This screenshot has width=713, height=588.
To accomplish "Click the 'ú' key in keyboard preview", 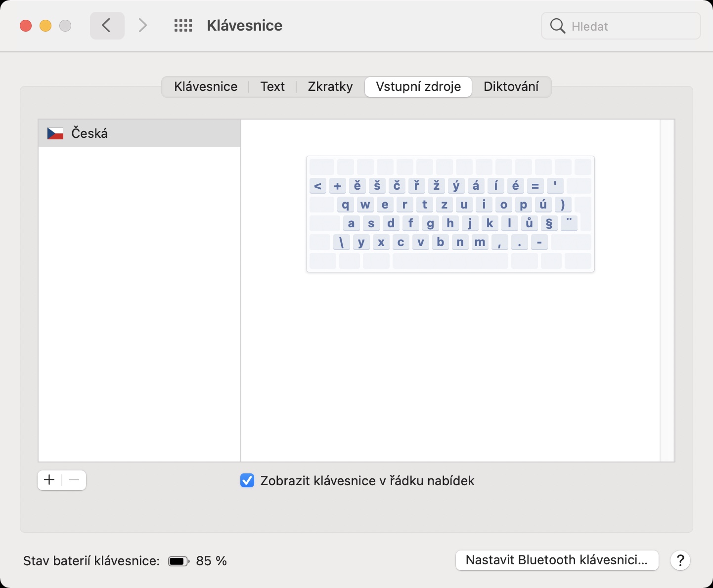I will point(543,205).
